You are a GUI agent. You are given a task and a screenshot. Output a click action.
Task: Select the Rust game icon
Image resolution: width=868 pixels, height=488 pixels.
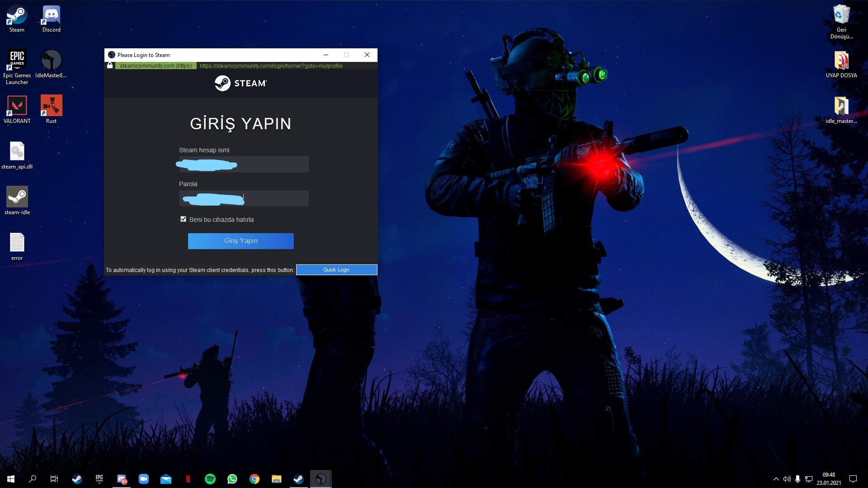coord(51,106)
